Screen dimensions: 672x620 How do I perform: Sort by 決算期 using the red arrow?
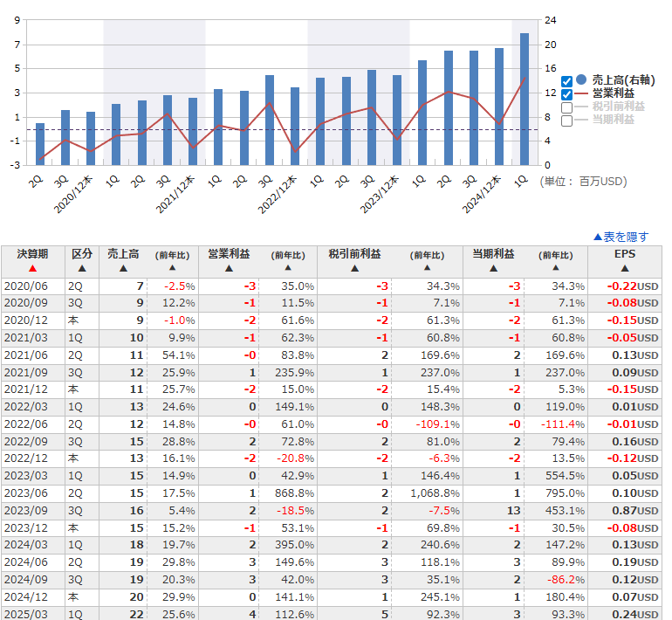tap(32, 268)
